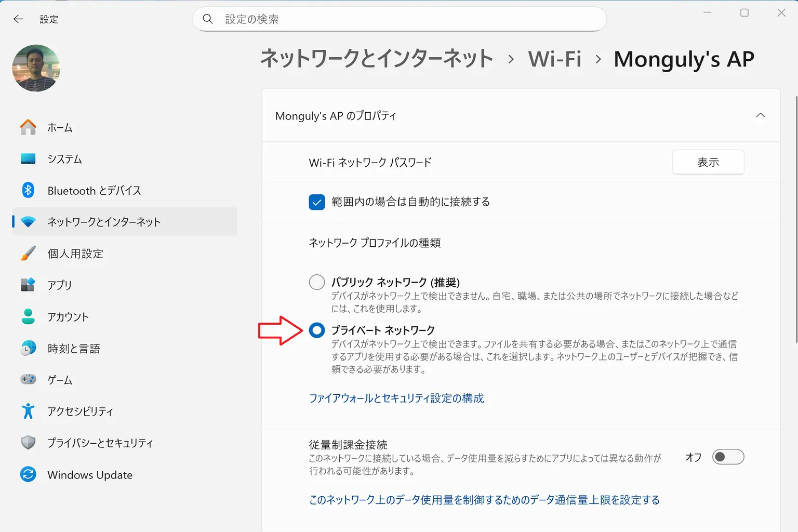Click the vertical scrollbar
This screenshot has height=532, width=798.
tap(796, 219)
